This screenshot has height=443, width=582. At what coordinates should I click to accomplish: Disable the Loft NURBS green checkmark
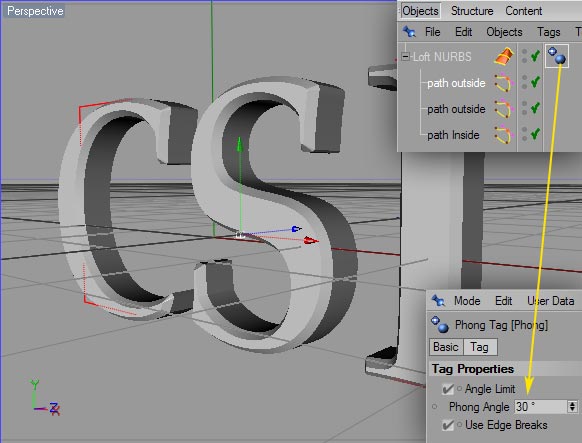[535, 56]
